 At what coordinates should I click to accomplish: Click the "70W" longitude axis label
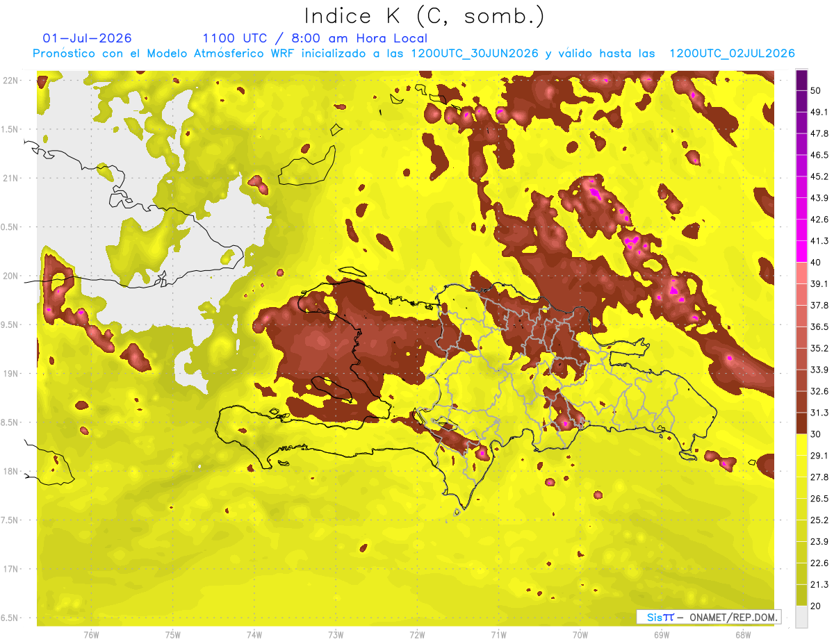pyautogui.click(x=580, y=635)
